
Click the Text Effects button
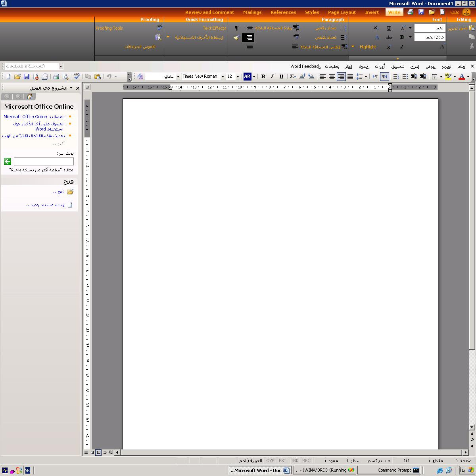coord(214,28)
